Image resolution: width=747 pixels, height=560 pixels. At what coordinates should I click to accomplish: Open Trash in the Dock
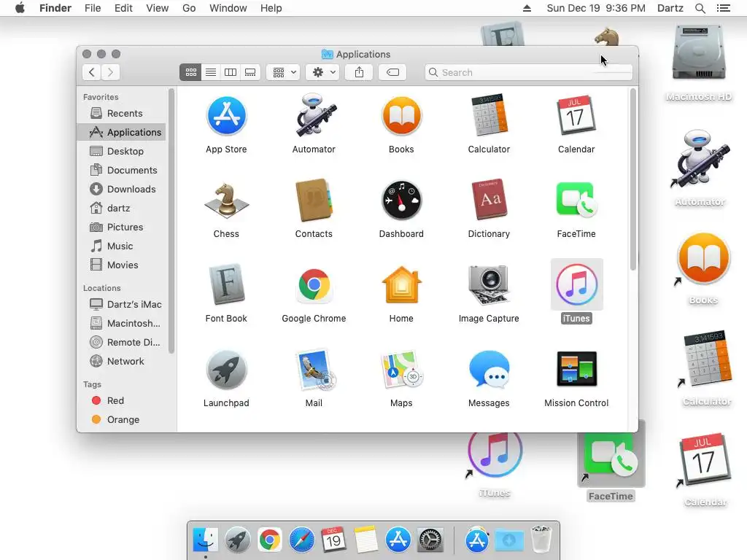point(541,540)
